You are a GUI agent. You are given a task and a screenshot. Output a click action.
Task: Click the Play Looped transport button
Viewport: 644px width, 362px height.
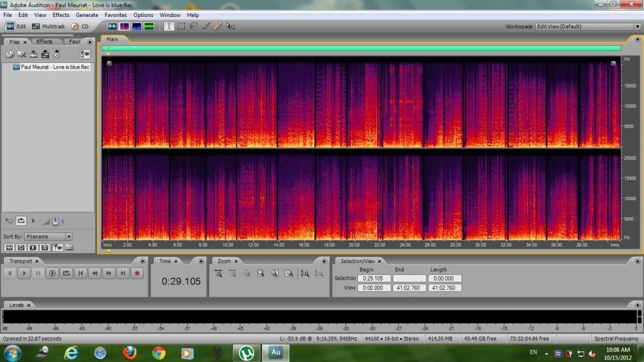point(66,273)
